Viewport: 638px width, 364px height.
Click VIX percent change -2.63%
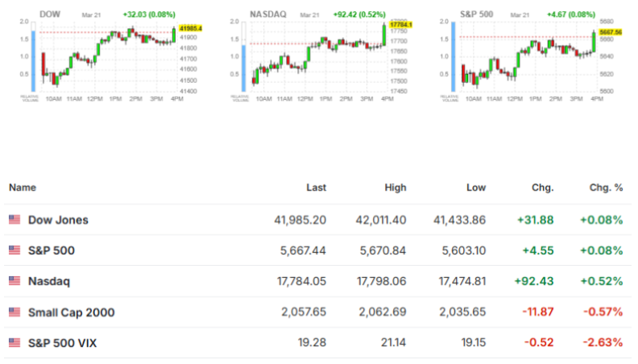pos(603,342)
